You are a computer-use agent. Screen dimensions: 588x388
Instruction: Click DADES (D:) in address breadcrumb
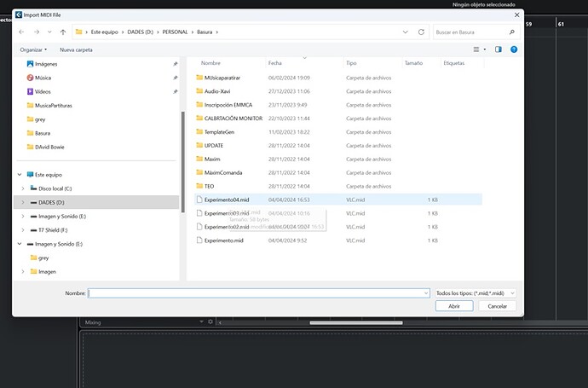pos(141,32)
